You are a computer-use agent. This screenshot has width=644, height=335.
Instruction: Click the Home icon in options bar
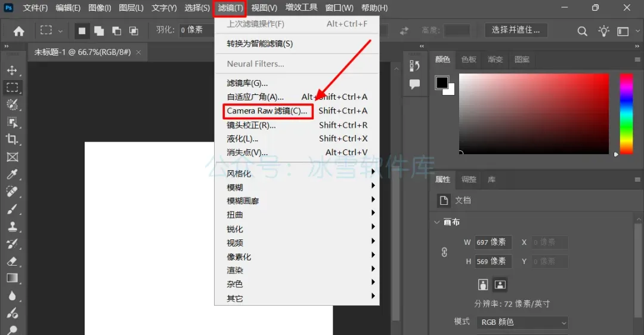(18, 31)
